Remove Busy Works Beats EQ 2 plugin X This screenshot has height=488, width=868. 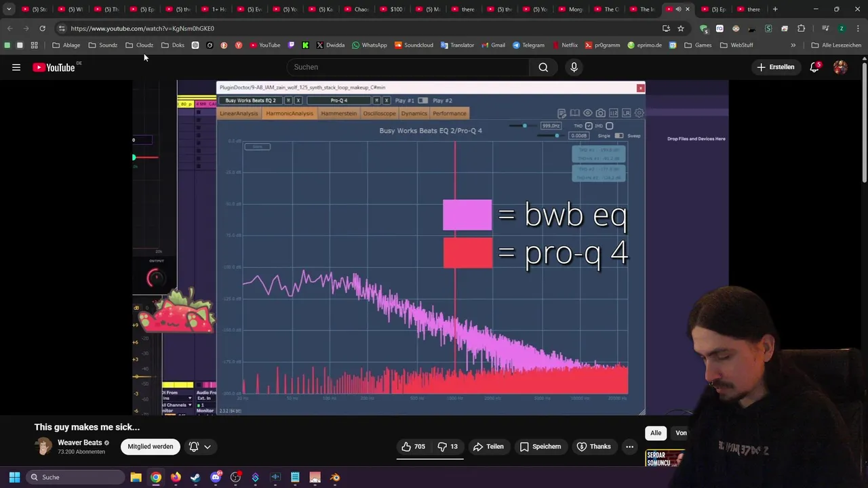pos(298,100)
